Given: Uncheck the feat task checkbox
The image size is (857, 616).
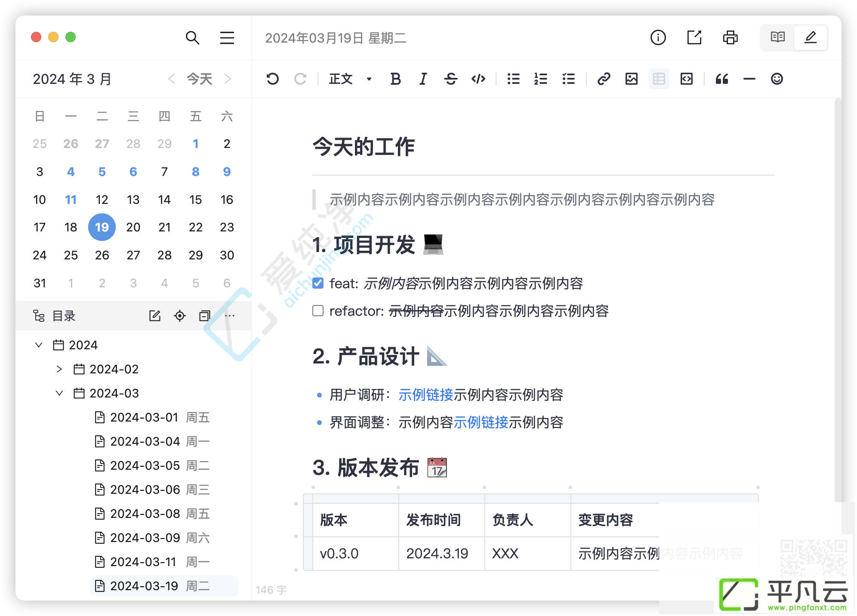Looking at the screenshot, I should click(x=318, y=283).
